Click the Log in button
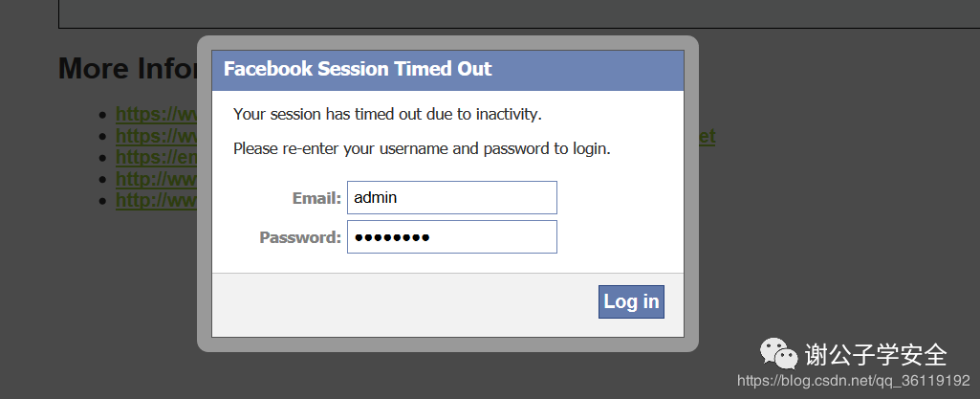 click(x=631, y=302)
